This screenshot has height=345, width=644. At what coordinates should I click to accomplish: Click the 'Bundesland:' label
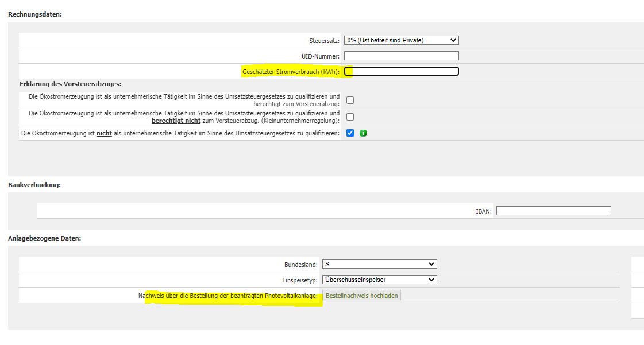coord(301,265)
